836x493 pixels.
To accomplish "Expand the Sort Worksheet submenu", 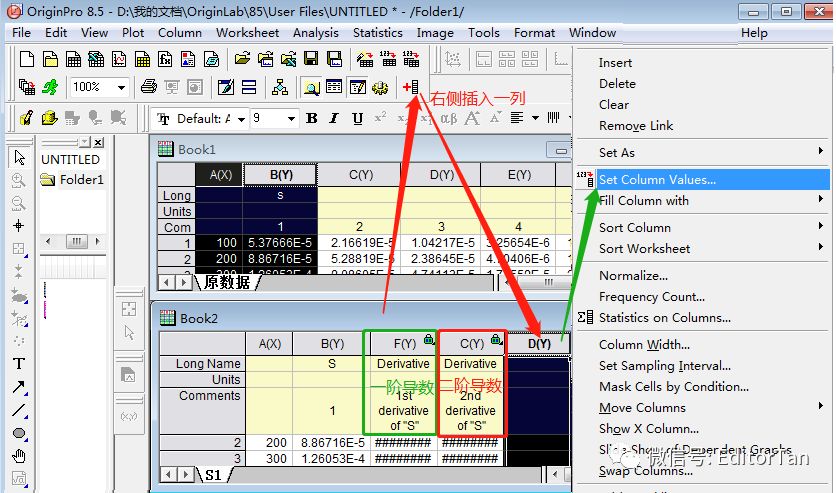I will [x=821, y=247].
